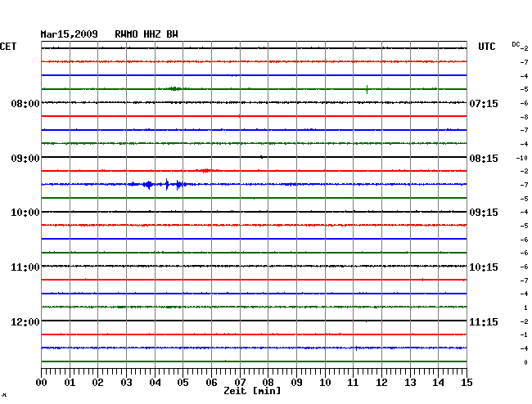Click the date label Mar15,2009

70,34
